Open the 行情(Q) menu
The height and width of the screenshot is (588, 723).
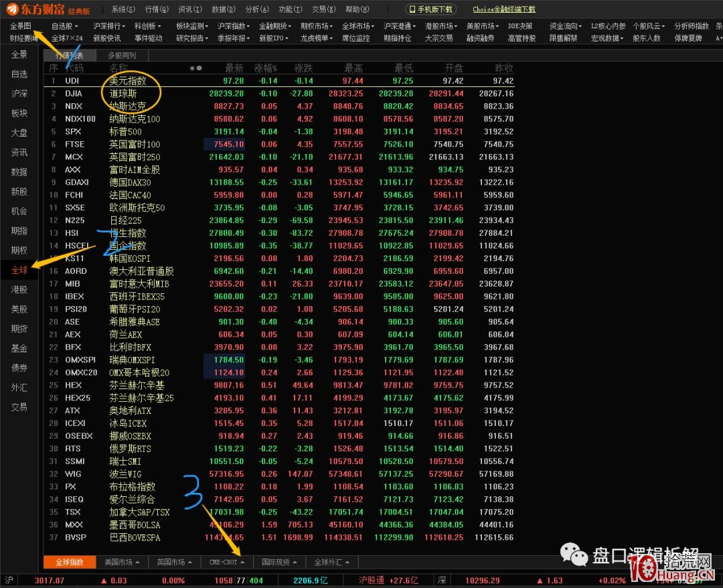[157, 9]
